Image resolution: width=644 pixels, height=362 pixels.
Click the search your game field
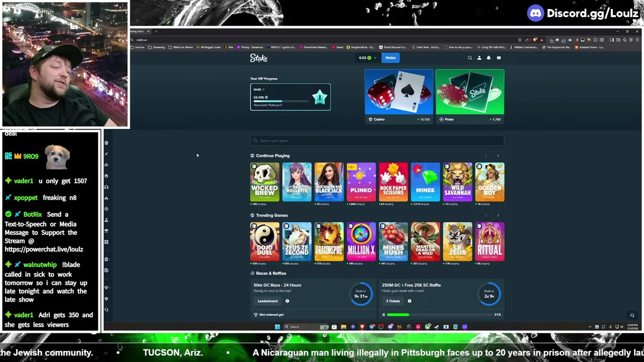coord(377,141)
